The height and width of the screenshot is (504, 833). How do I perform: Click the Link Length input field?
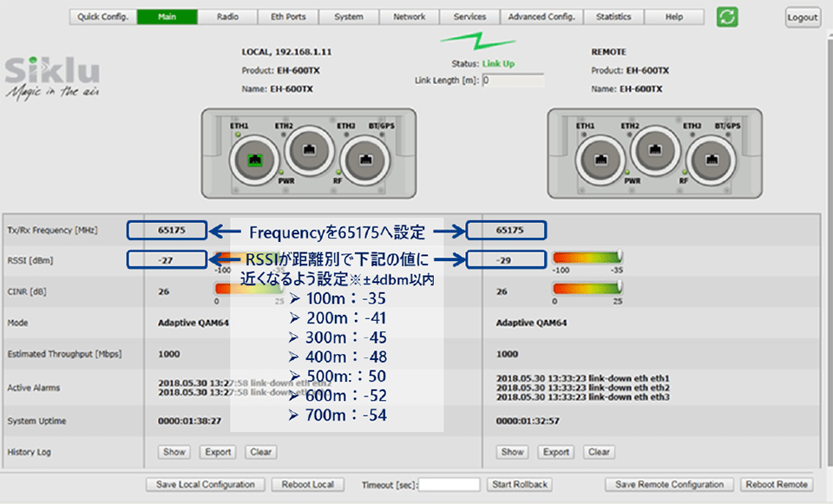(513, 80)
